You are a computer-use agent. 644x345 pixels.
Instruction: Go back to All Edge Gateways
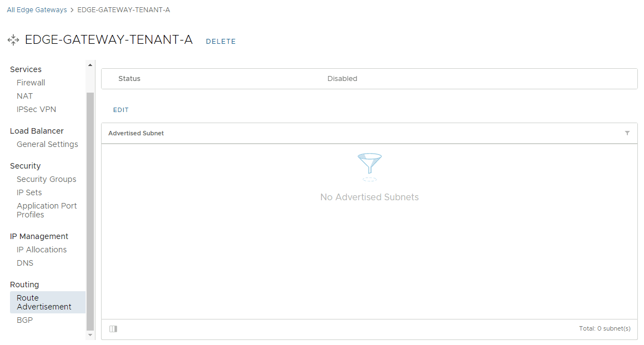(x=37, y=10)
